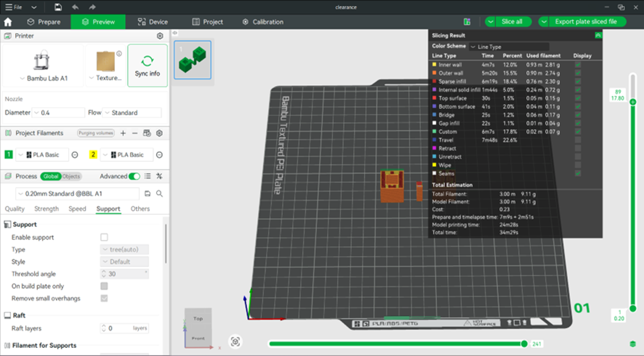Click the compare presets icon
Image resolution: width=644 pixels, height=356 pixels.
[159, 176]
